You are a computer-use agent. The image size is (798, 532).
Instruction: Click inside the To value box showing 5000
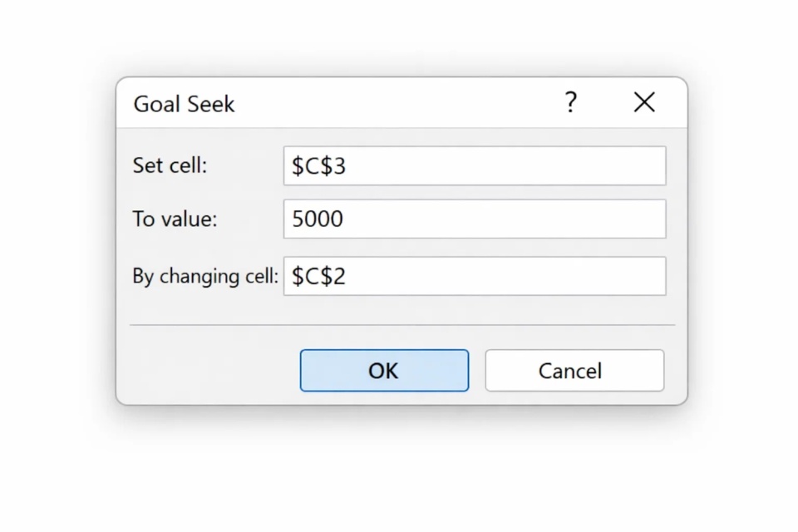474,219
